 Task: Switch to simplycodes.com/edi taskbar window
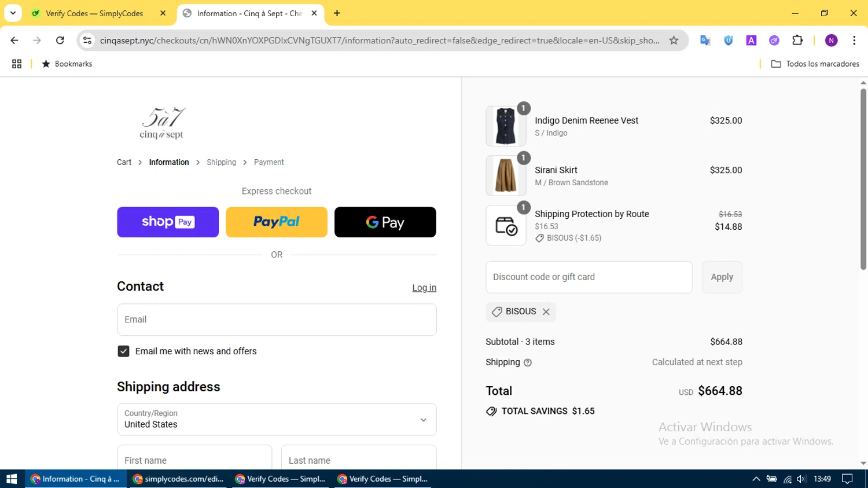pyautogui.click(x=178, y=479)
